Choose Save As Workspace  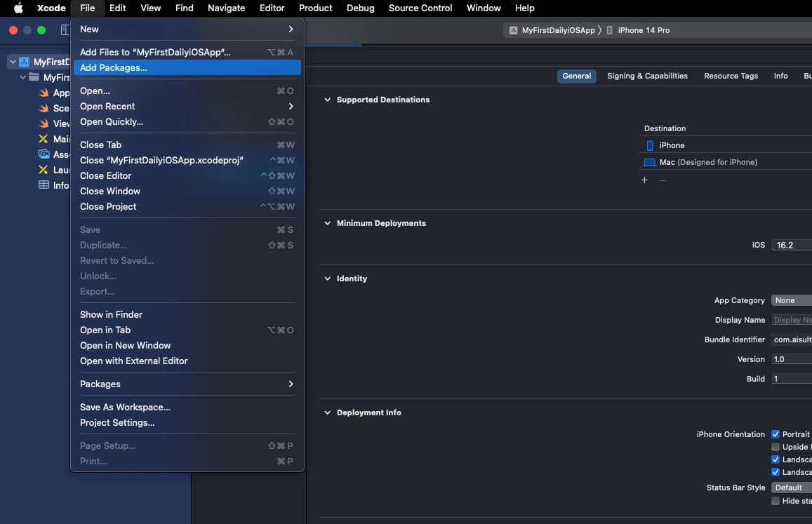click(187, 408)
